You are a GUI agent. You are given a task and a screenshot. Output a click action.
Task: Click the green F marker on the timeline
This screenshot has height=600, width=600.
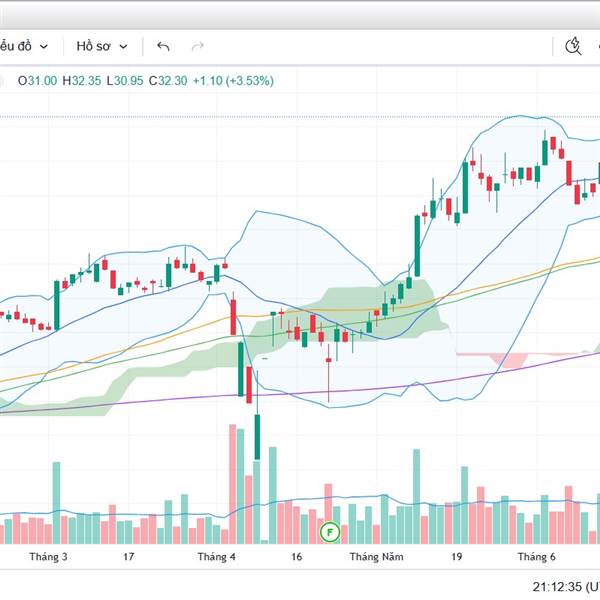tap(330, 532)
